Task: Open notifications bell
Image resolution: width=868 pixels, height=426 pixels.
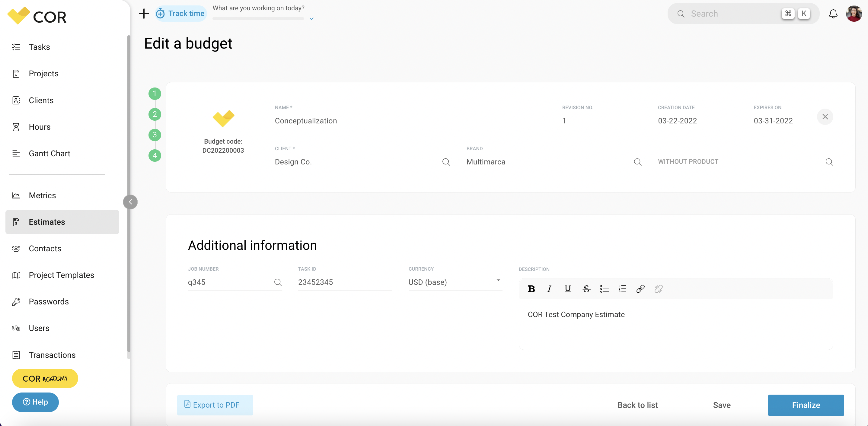Action: pyautogui.click(x=833, y=14)
